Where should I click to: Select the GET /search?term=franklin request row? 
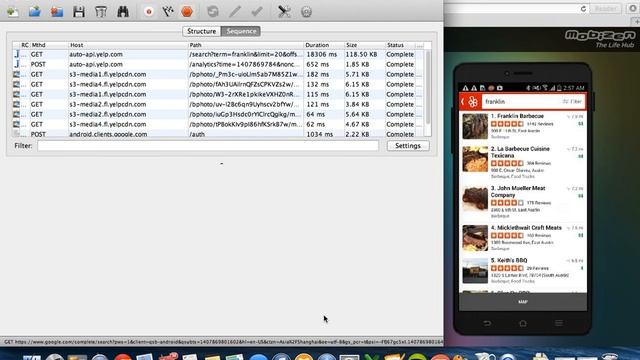coord(218,54)
